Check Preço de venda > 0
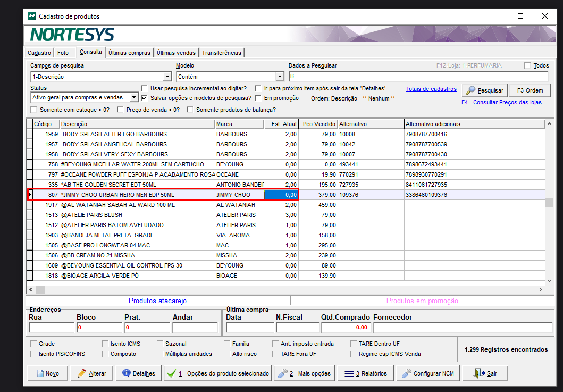This screenshot has height=392, width=563. [120, 110]
